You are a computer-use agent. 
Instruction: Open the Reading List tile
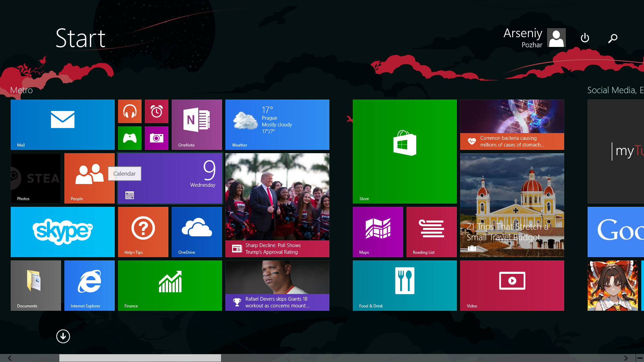(431, 232)
